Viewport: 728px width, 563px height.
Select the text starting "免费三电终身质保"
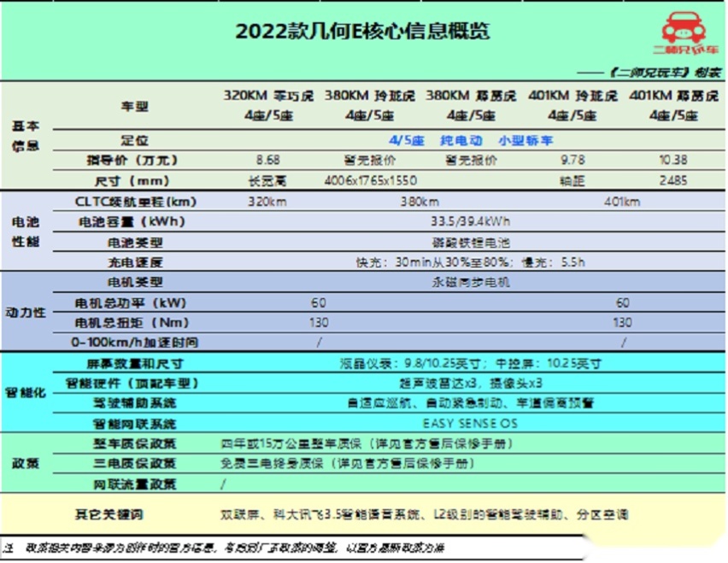[348, 463]
